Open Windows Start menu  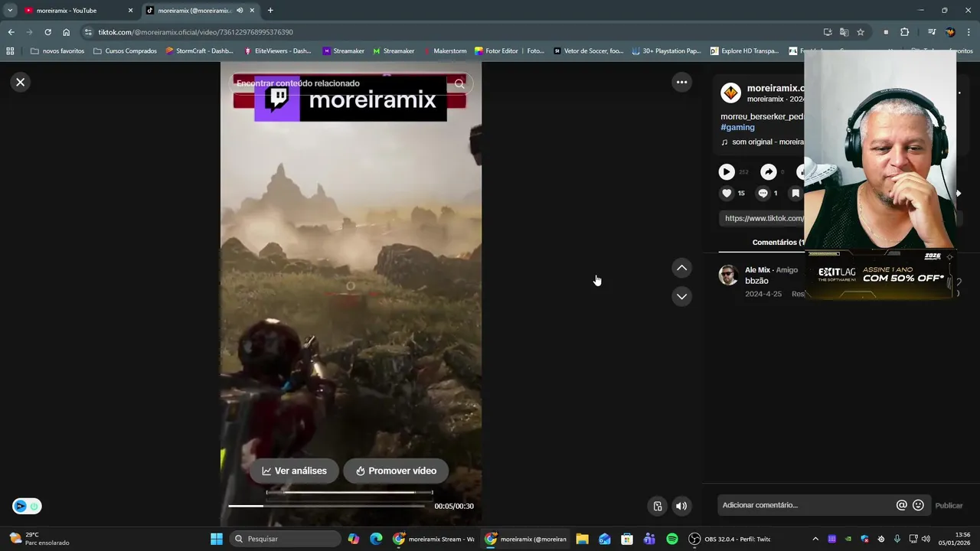[216, 539]
